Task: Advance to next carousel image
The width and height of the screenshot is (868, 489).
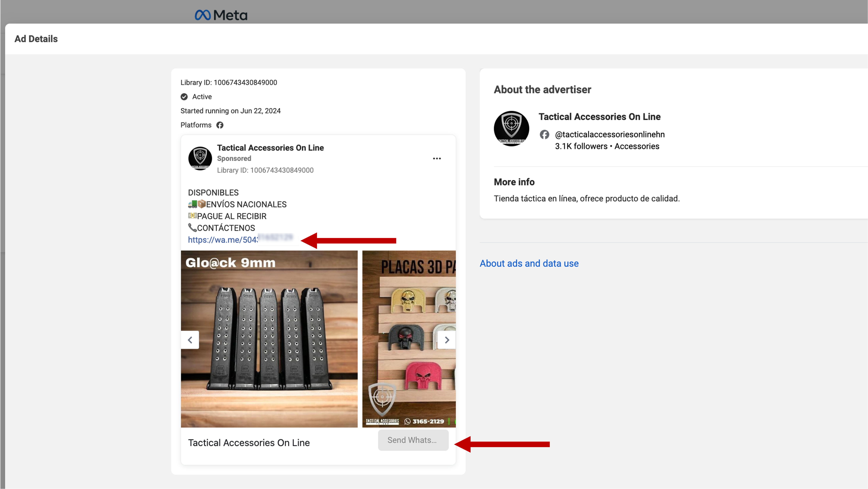Action: [x=447, y=340]
